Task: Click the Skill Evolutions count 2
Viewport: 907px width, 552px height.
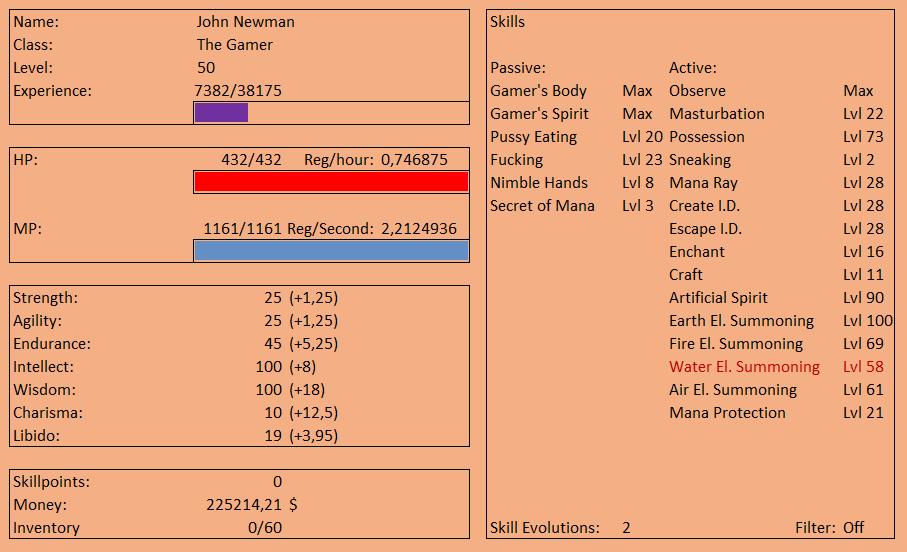Action: click(x=626, y=528)
